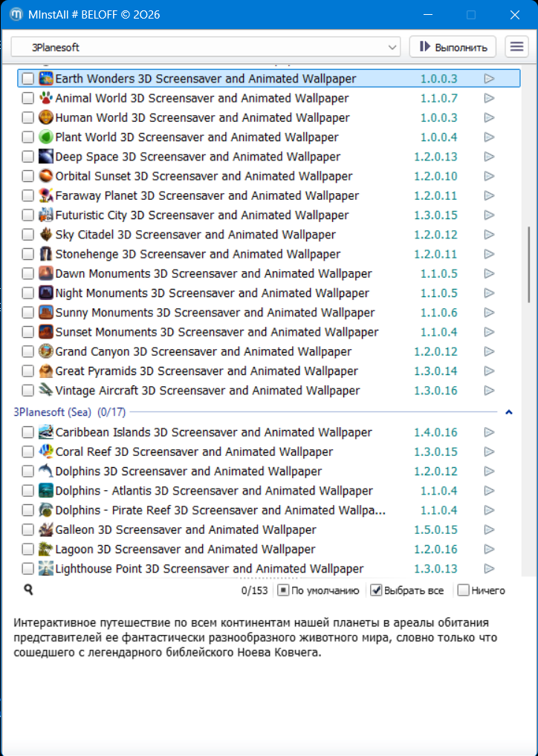538x756 pixels.
Task: Click the Earth Wonders screensaver icon
Action: 46,79
